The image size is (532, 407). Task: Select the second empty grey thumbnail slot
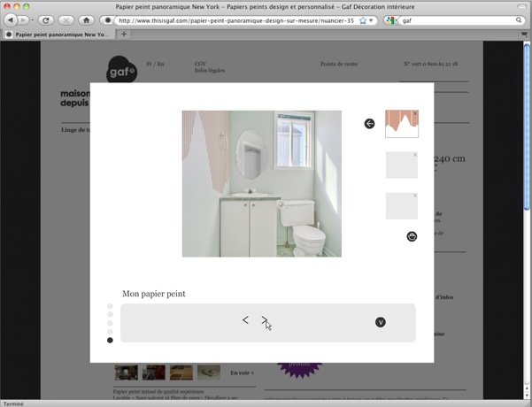[402, 165]
